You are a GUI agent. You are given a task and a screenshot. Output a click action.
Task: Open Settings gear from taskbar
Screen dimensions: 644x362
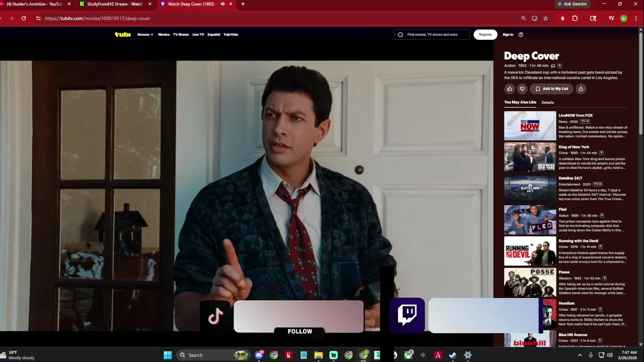[467, 355]
